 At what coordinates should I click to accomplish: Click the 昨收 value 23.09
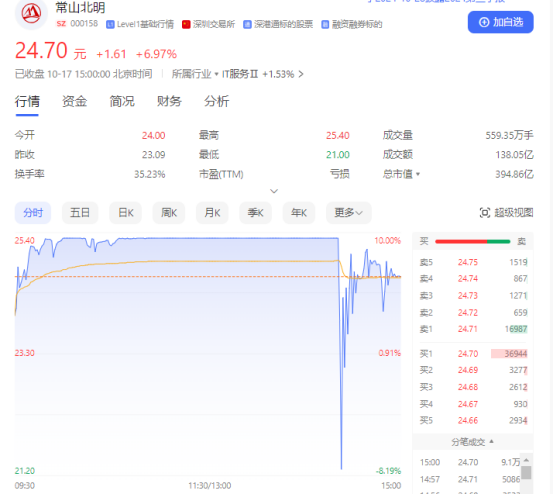click(x=153, y=155)
